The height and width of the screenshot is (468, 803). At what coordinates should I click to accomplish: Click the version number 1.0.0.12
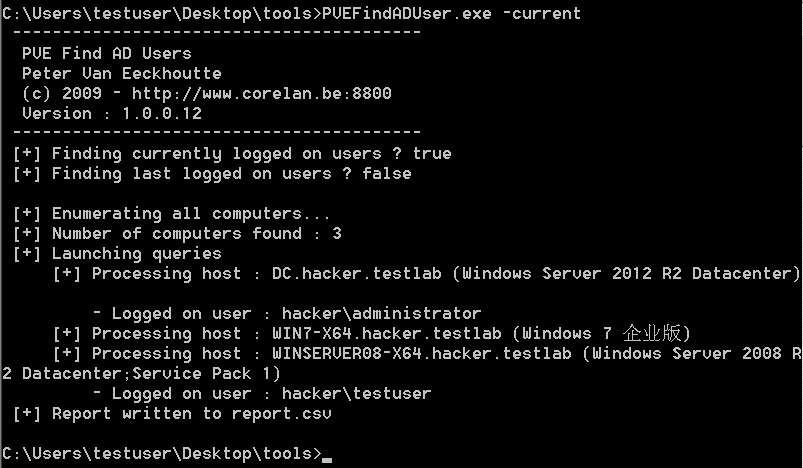tap(162, 113)
